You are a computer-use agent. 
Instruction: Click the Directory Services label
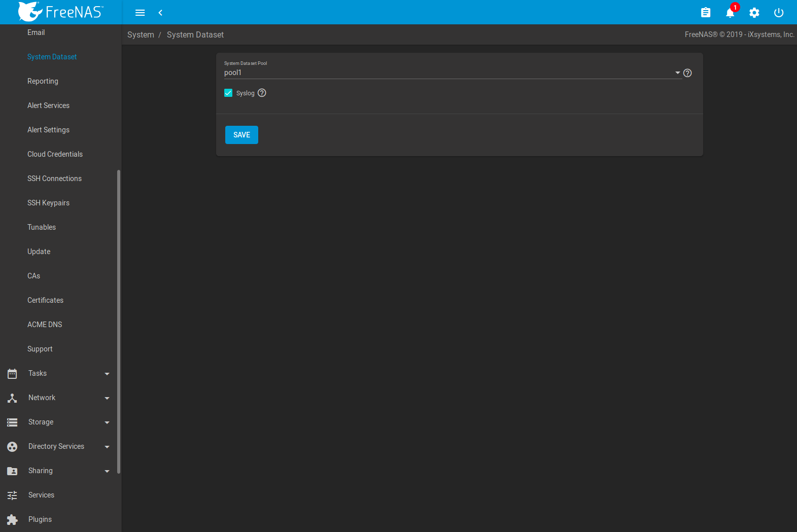56,446
